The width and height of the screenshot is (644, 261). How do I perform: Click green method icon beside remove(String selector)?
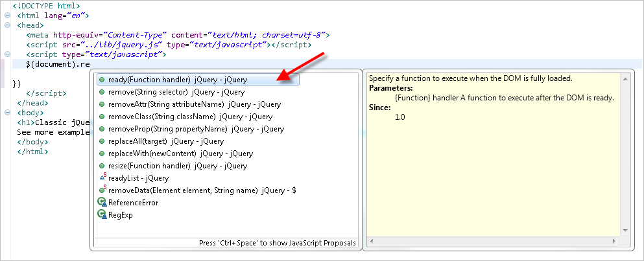tap(102, 93)
